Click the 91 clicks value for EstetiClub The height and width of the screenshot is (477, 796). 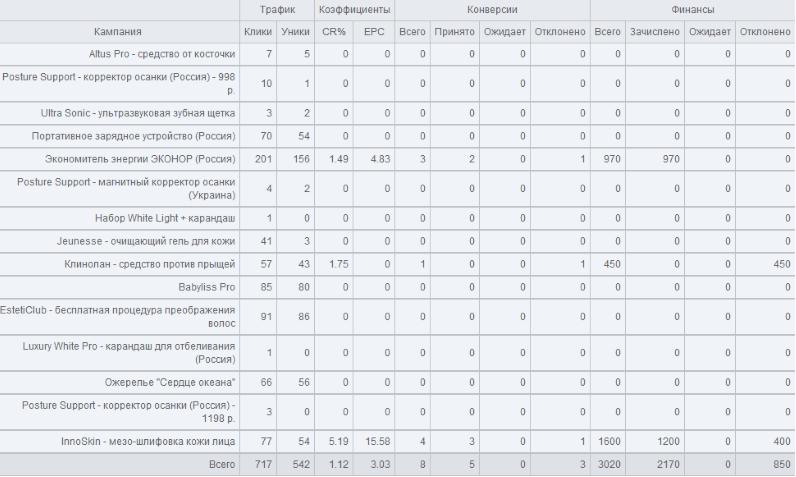(x=266, y=317)
